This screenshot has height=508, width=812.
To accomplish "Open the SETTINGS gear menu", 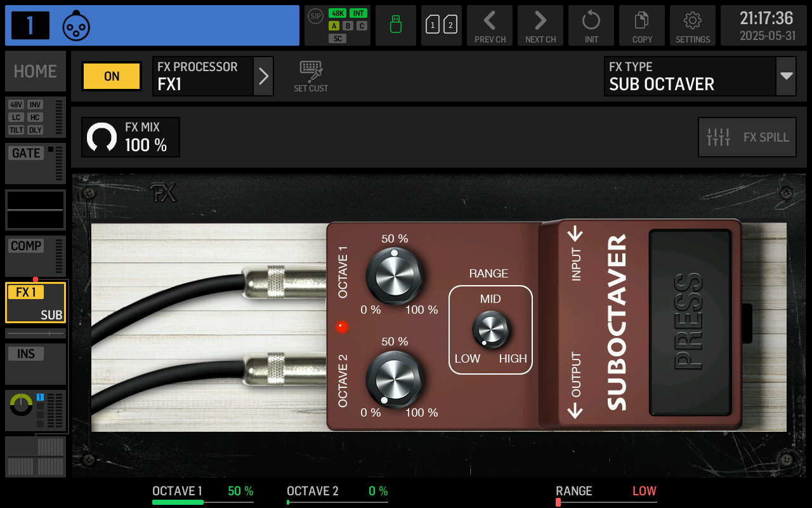I will 692,25.
